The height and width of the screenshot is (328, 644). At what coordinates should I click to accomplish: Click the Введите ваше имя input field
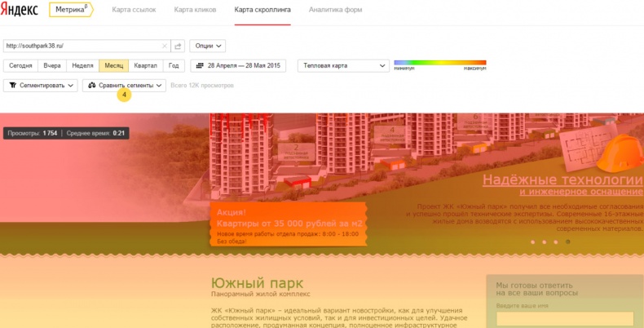point(563,318)
